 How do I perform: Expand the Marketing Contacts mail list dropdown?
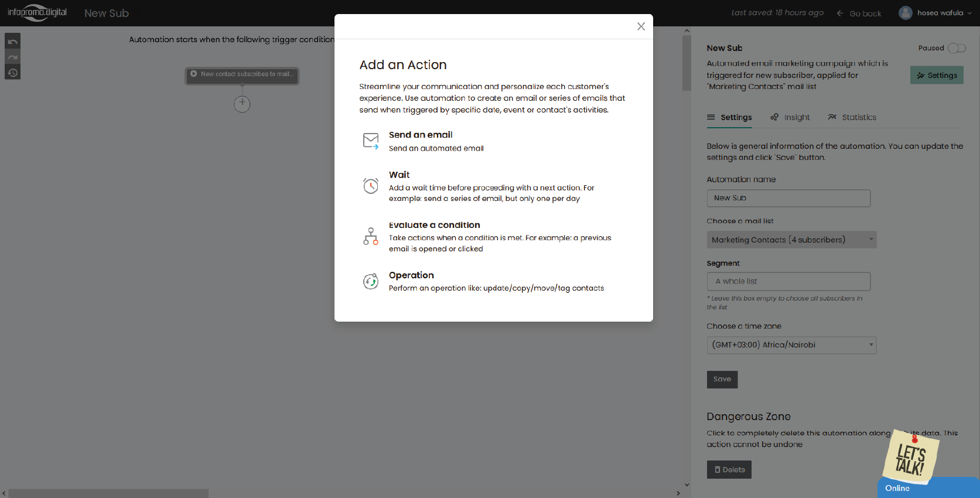[791, 240]
